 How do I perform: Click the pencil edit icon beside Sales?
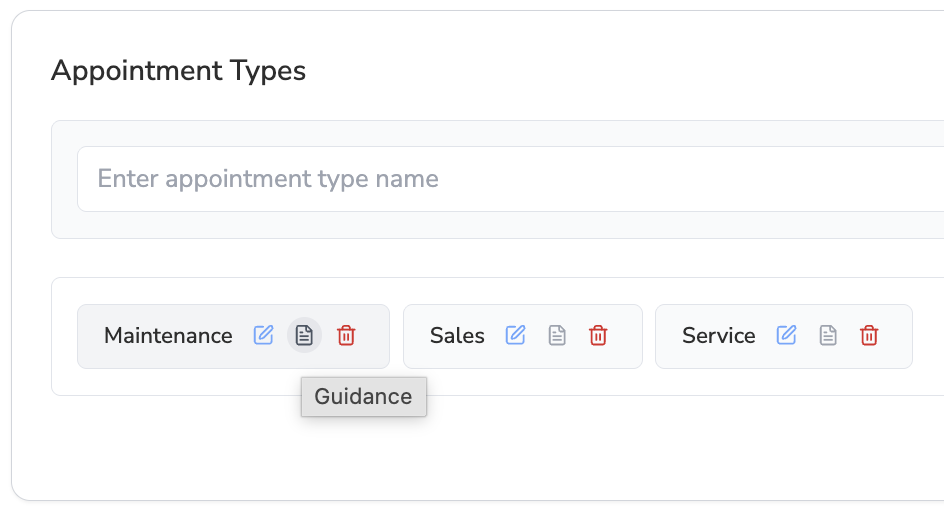[x=515, y=335]
